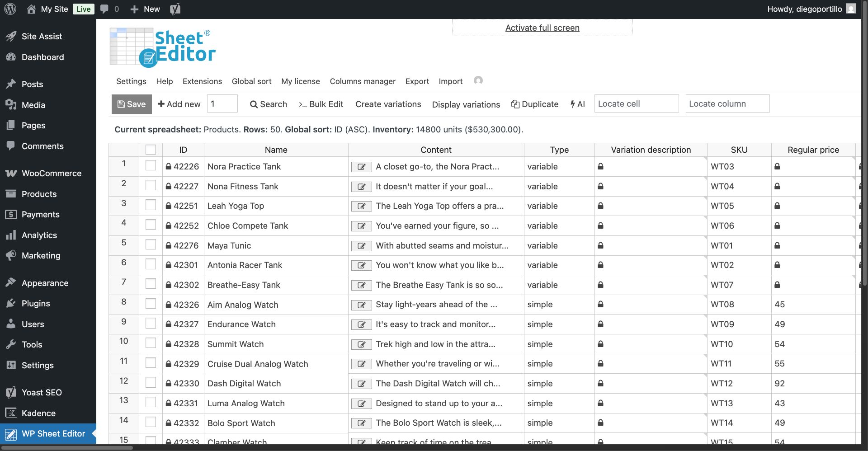This screenshot has height=451, width=868.
Task: Click the support headset icon beside Import
Action: point(478,80)
